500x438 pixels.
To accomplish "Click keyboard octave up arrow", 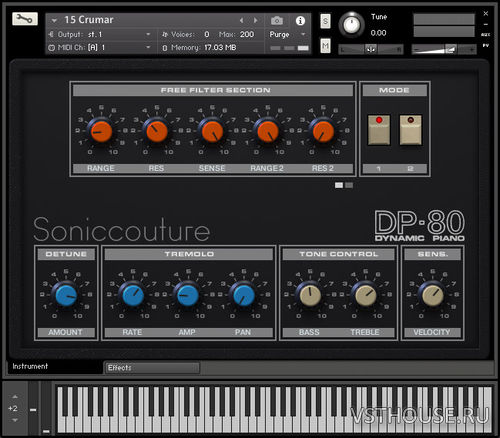I will [x=15, y=397].
